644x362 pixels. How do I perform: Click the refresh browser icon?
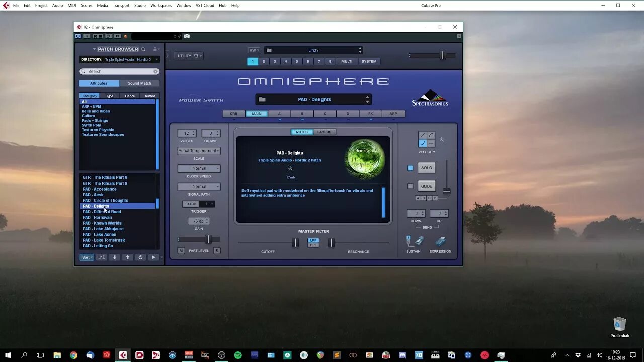[x=140, y=257]
